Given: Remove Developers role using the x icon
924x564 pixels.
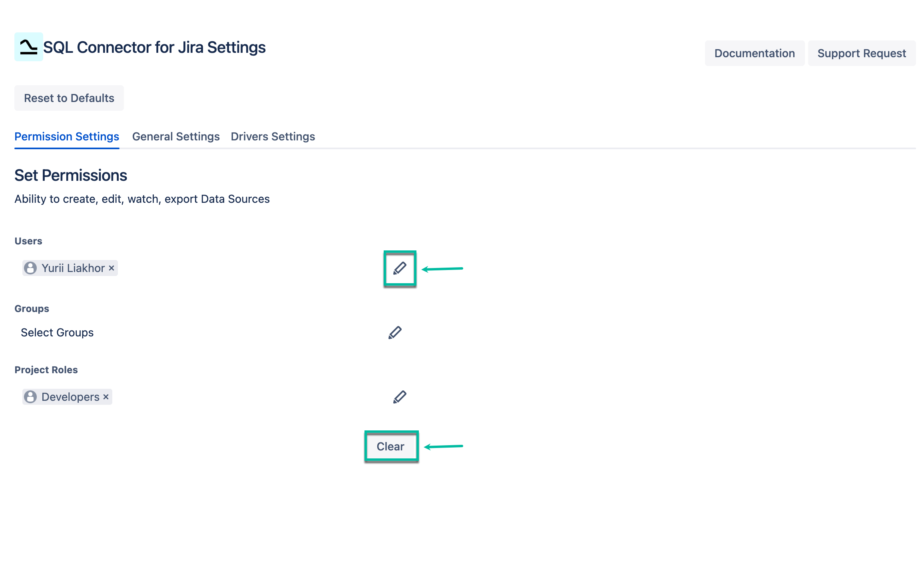Looking at the screenshot, I should [106, 397].
